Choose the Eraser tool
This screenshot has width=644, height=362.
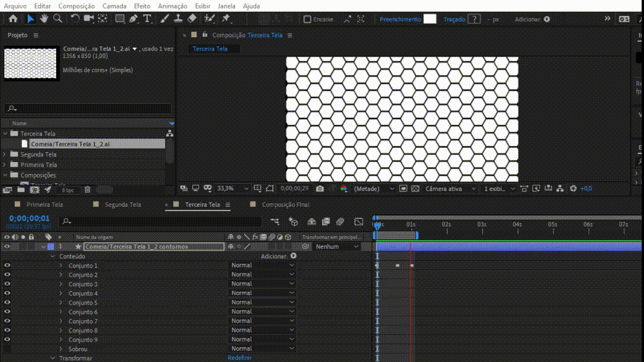[192, 19]
